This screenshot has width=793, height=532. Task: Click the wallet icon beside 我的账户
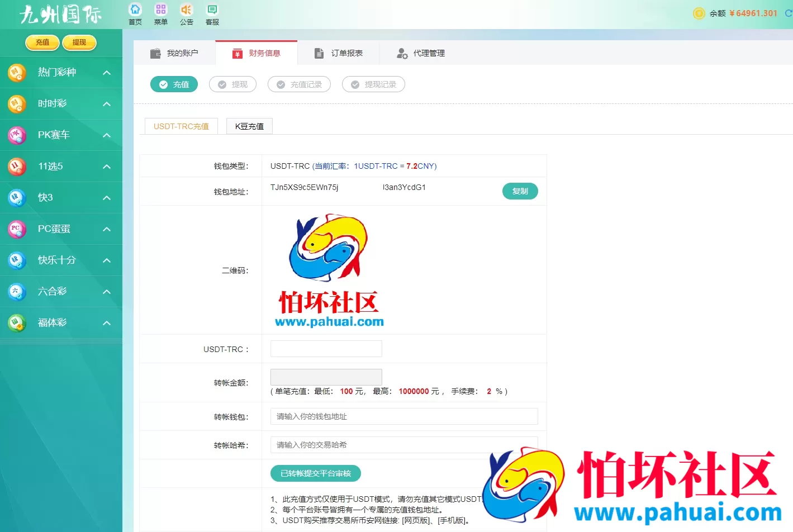(155, 54)
